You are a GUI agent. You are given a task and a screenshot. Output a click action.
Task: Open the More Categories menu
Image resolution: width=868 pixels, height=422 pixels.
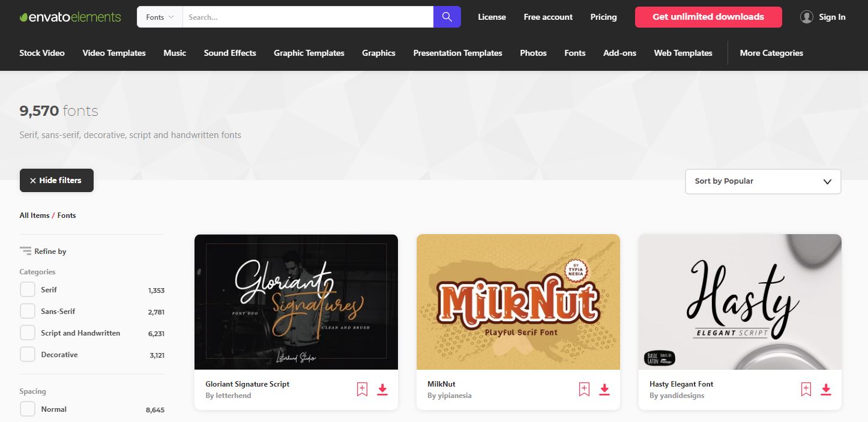click(x=771, y=53)
